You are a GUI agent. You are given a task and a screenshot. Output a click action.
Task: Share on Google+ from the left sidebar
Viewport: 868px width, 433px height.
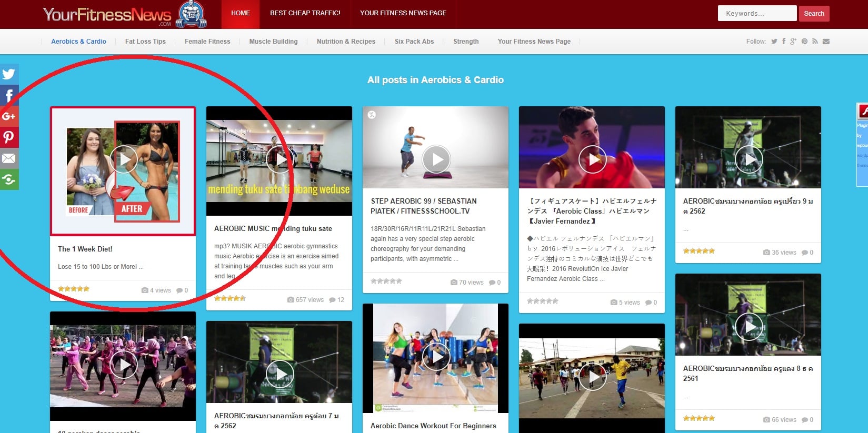(9, 116)
